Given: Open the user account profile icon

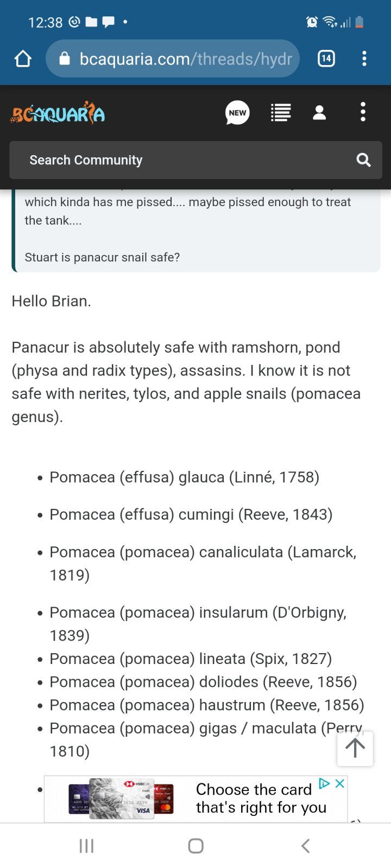Looking at the screenshot, I should pyautogui.click(x=319, y=113).
